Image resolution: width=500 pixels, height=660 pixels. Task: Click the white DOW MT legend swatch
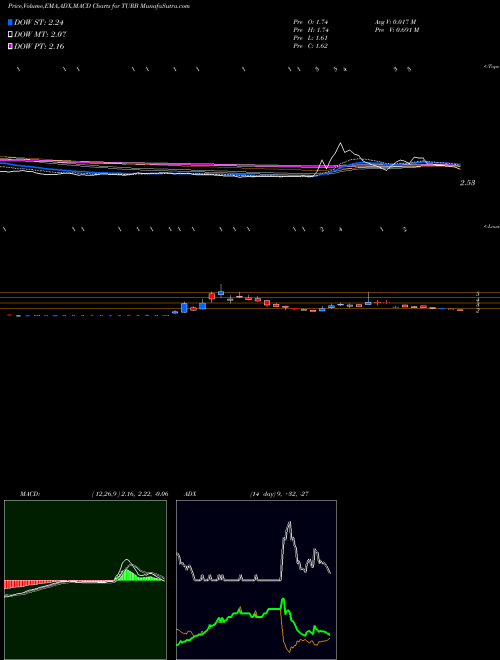(11, 35)
